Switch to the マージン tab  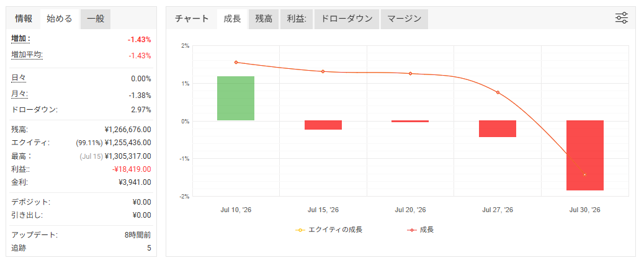(x=405, y=19)
